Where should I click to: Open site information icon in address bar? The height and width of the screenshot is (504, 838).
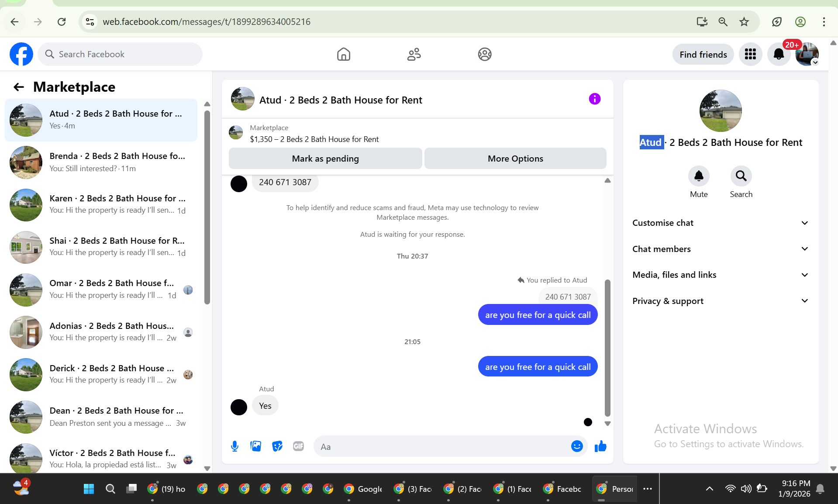(x=90, y=22)
